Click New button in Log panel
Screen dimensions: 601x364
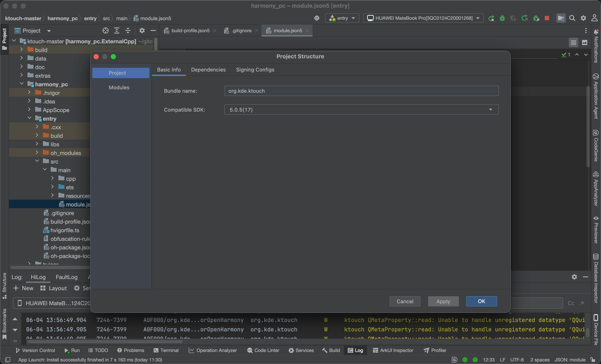23,288
